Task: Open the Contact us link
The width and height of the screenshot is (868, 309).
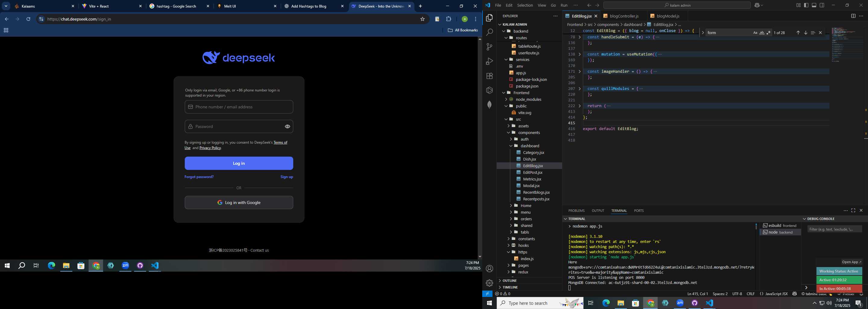Action: [259, 250]
